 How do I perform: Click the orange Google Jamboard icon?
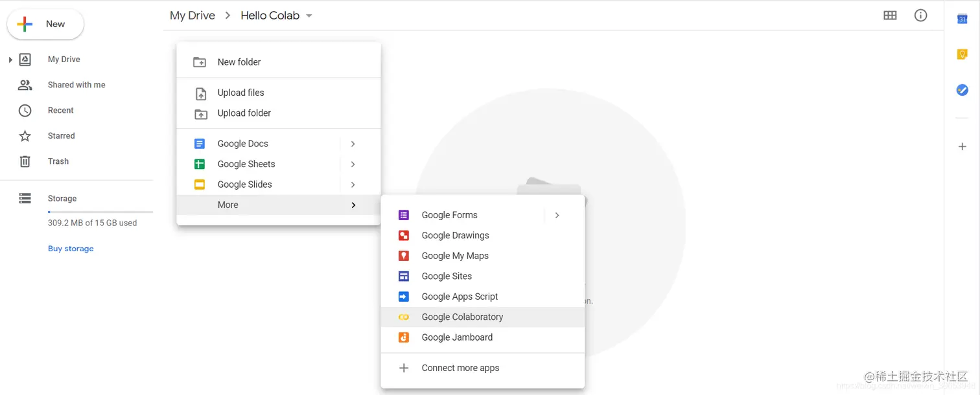404,337
